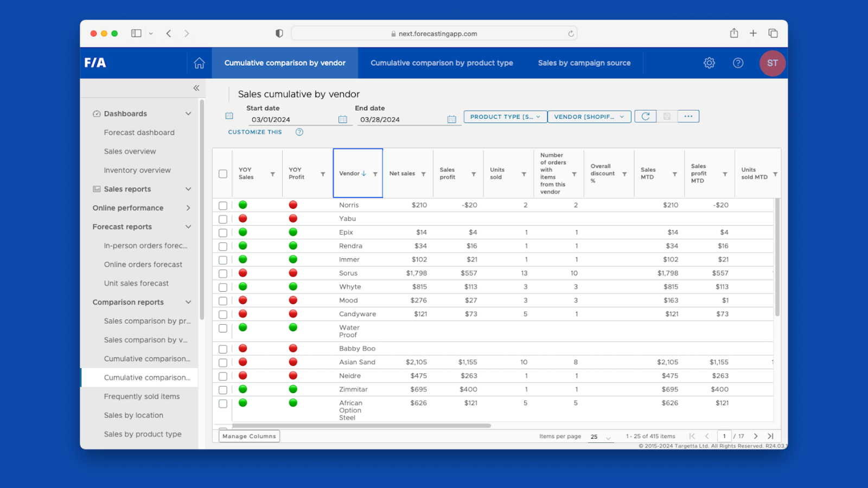Toggle the select-all checkbox in table header
Screen dimensions: 868x488
[223, 174]
